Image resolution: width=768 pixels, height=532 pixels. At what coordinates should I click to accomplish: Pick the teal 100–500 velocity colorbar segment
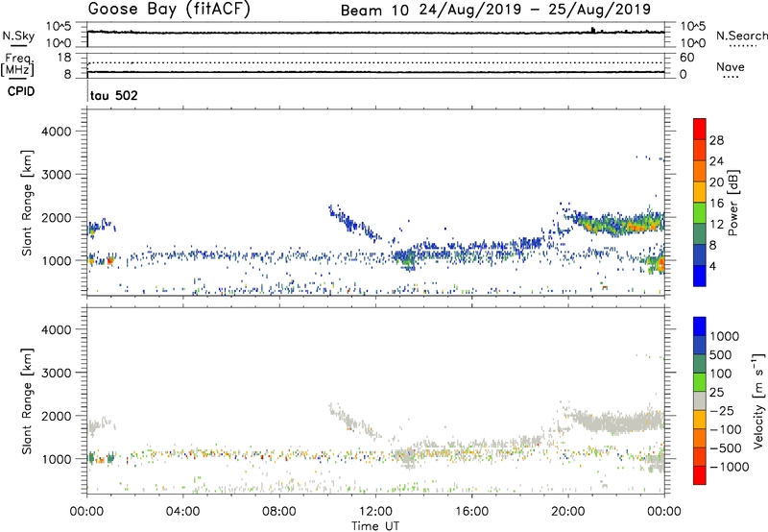pyautogui.click(x=700, y=363)
